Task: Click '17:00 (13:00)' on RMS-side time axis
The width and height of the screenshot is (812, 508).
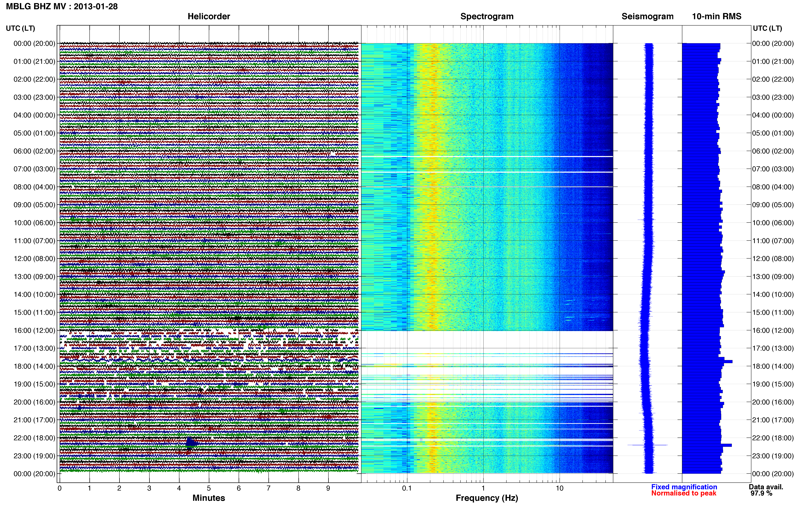Action: [x=773, y=348]
